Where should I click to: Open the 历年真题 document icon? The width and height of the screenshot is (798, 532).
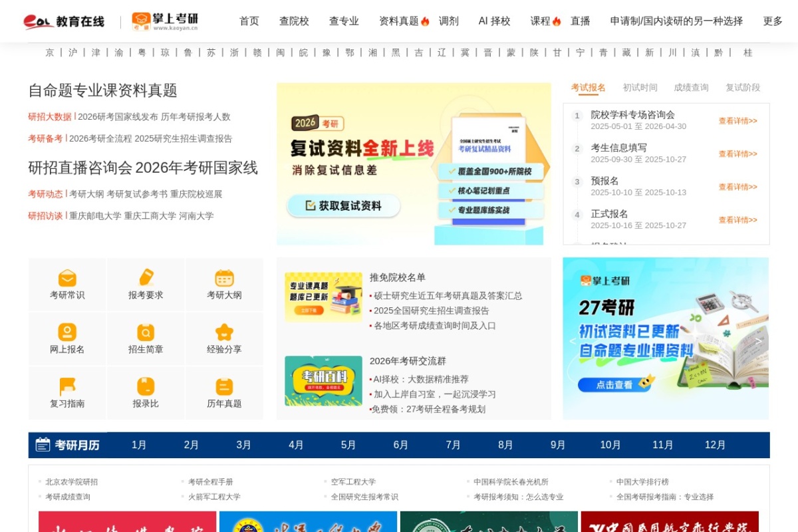[x=224, y=386]
